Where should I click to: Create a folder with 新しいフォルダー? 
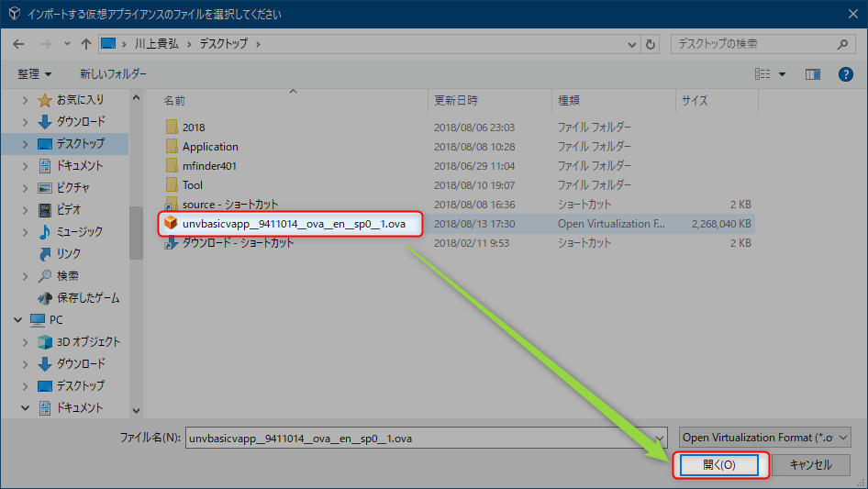(x=113, y=73)
